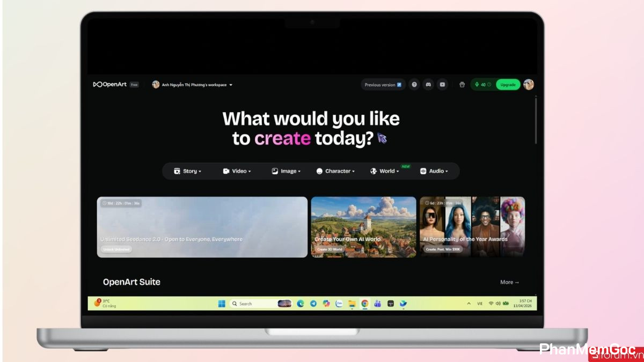Open Copilot from the taskbar

pyautogui.click(x=326, y=304)
